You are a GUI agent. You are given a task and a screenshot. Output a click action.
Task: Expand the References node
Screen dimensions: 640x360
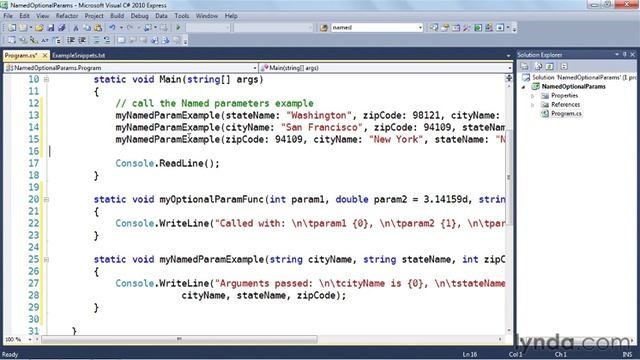point(533,105)
